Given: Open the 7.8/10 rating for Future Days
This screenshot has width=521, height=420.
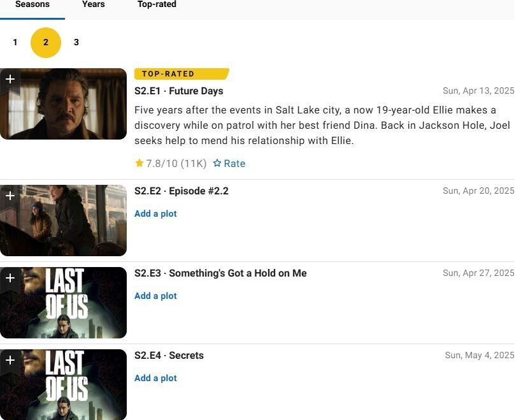Looking at the screenshot, I should pos(171,164).
